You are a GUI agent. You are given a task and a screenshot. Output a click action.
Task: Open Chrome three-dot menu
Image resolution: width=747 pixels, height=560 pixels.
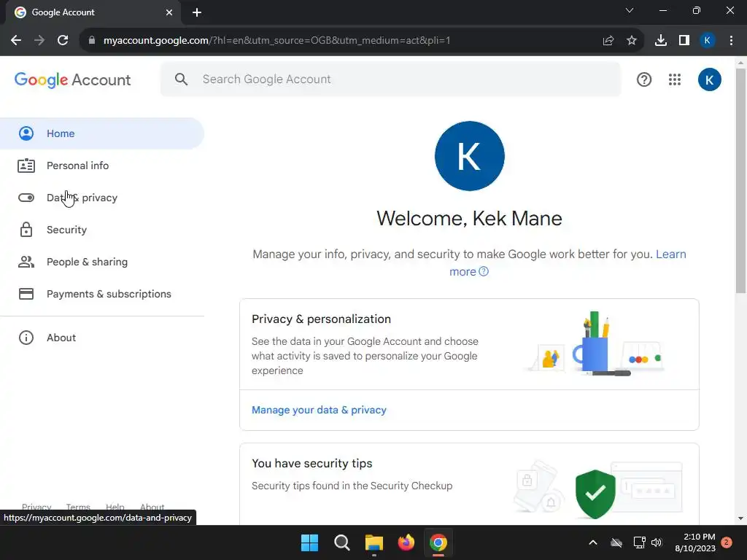(x=731, y=41)
